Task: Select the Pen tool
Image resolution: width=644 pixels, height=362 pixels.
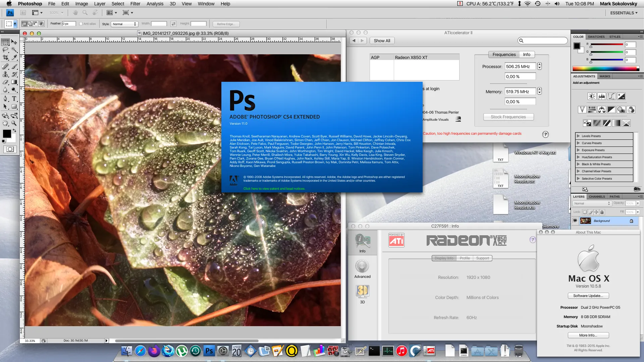Action: [5, 98]
